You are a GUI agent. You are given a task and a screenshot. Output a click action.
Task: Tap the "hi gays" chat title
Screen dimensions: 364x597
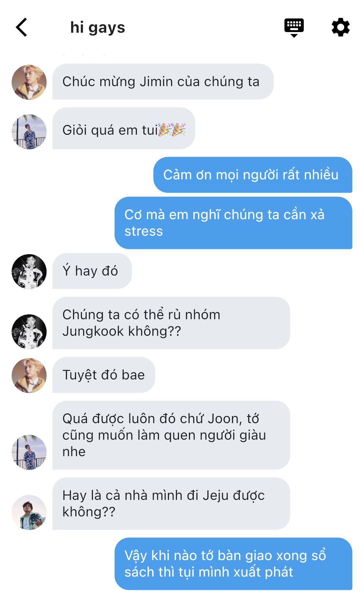click(97, 28)
